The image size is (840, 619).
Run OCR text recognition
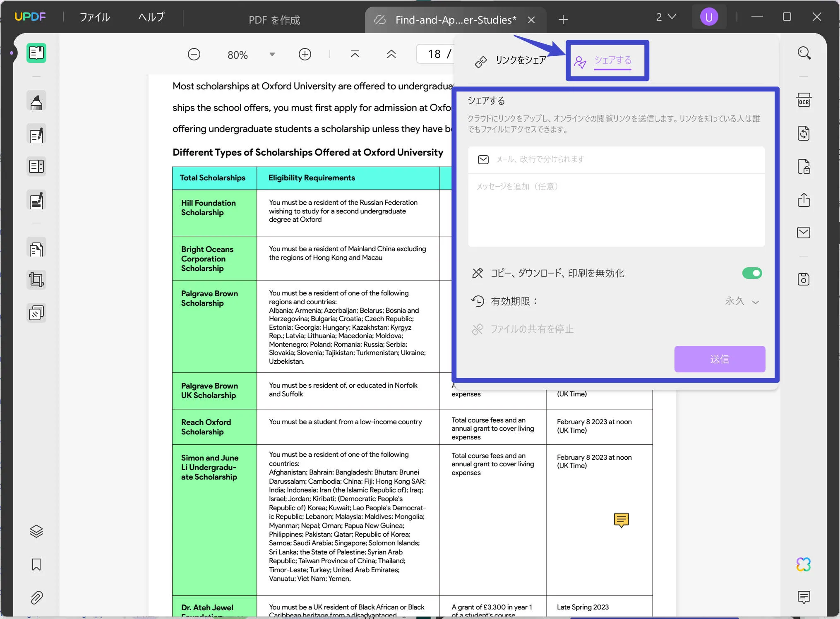point(804,100)
